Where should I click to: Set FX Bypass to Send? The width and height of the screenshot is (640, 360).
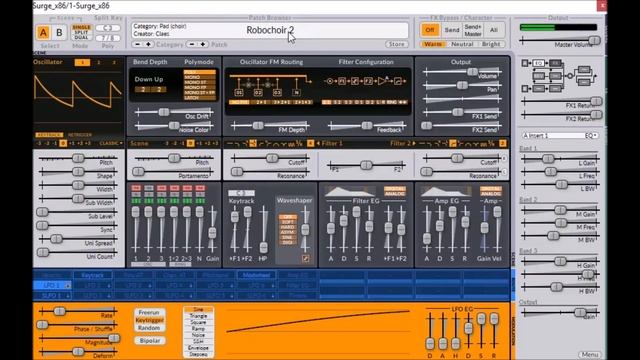click(452, 30)
